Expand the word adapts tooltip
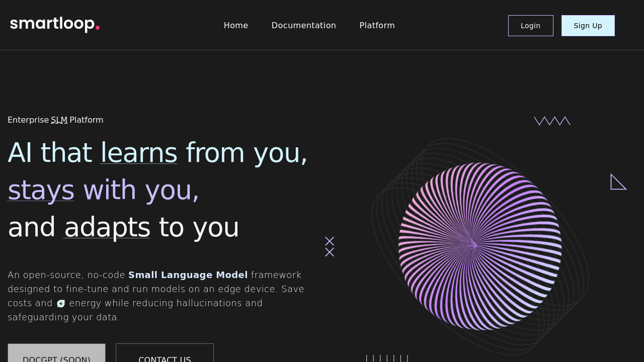Image resolution: width=644 pixels, height=362 pixels. pos(107,227)
